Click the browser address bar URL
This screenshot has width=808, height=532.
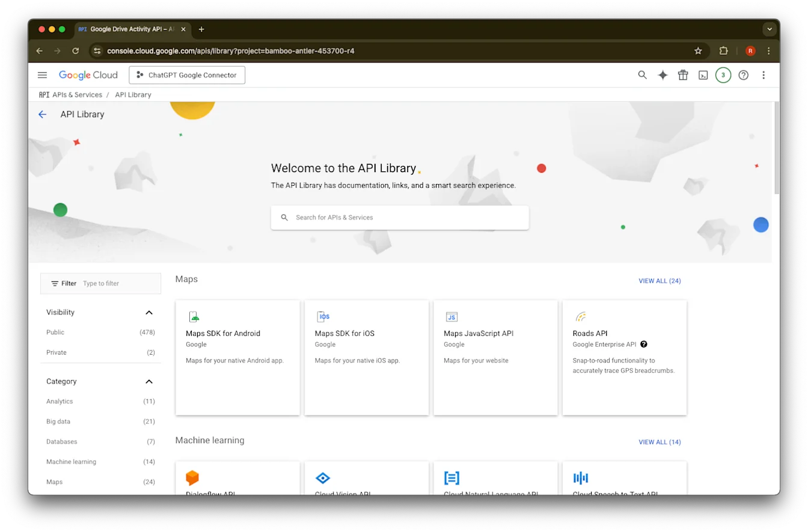[230, 51]
